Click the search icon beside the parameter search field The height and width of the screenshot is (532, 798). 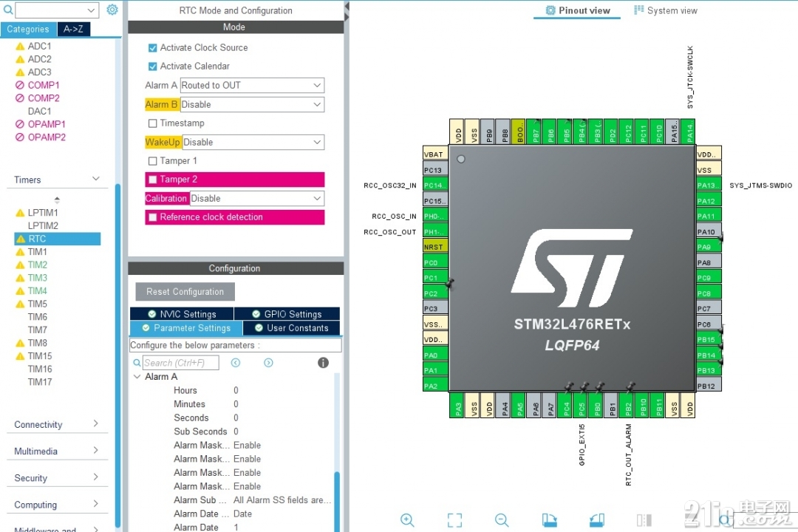click(x=137, y=363)
